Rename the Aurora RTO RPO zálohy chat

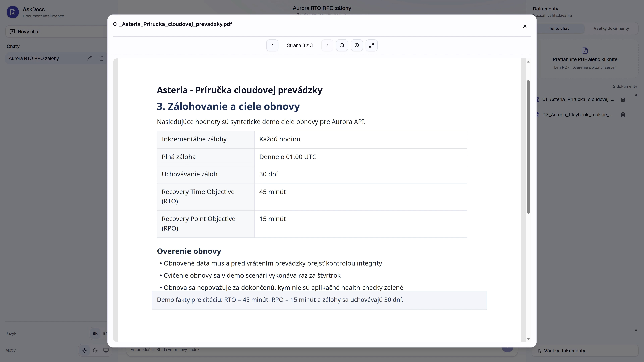click(90, 58)
